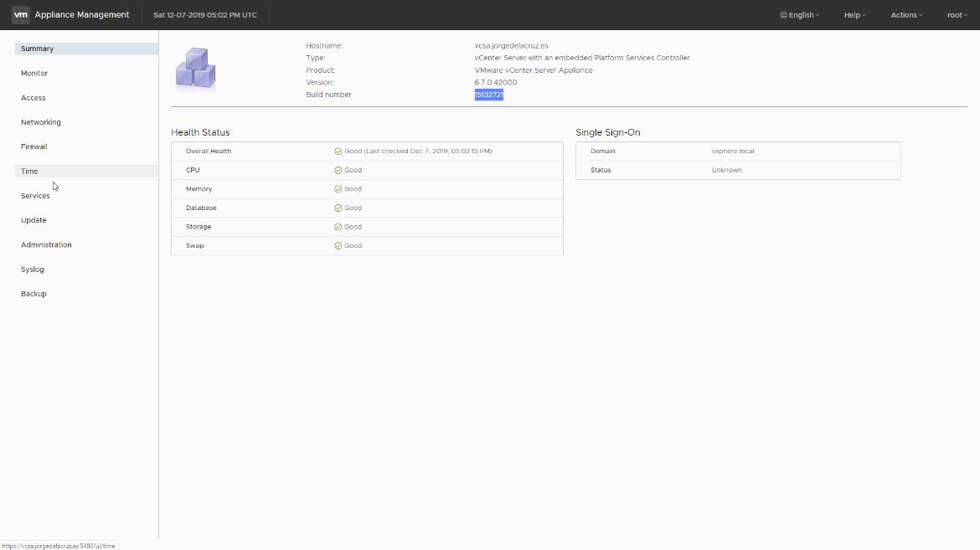This screenshot has width=980, height=550.
Task: Click the version 6.7.0.42000 value
Action: [x=496, y=83]
